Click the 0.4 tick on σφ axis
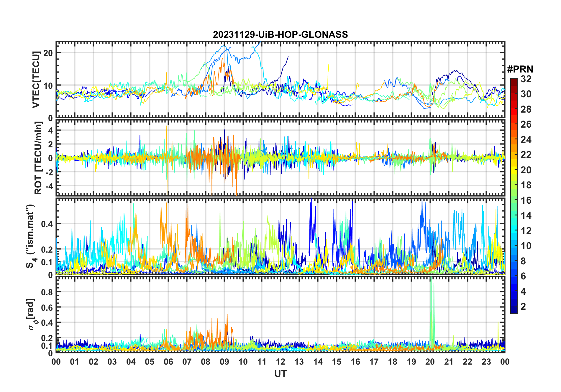 47,323
